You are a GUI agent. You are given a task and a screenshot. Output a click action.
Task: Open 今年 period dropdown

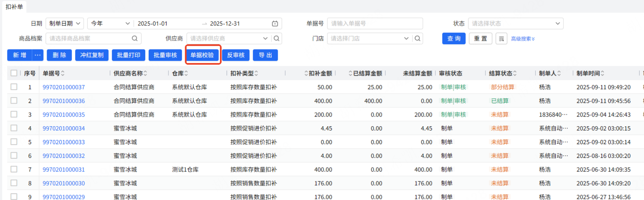111,23
